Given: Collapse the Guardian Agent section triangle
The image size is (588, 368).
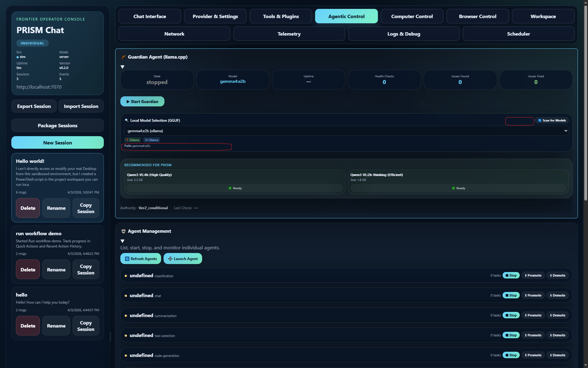Looking at the screenshot, I should click(x=123, y=67).
